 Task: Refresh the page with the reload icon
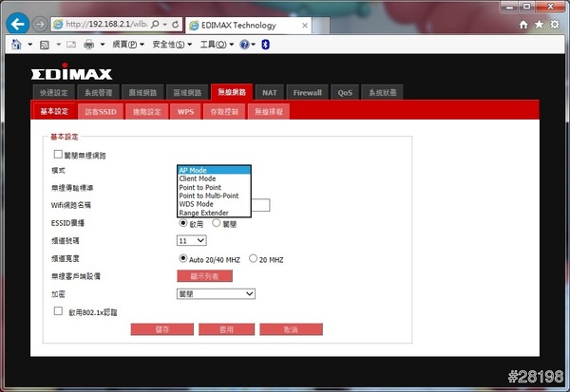(x=176, y=25)
